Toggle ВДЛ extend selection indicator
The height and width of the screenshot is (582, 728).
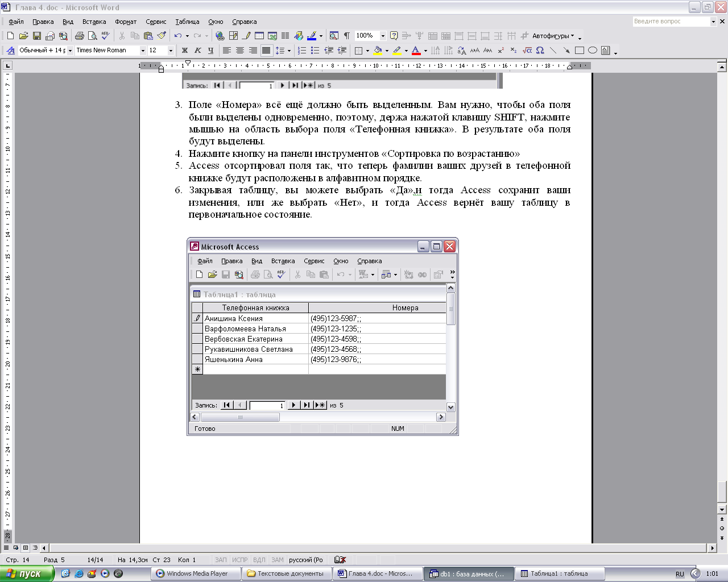(x=259, y=560)
